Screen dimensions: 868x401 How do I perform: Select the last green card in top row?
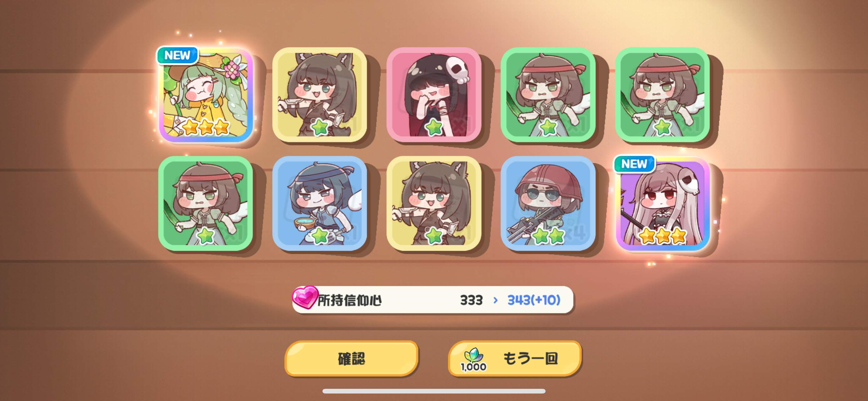click(x=662, y=95)
